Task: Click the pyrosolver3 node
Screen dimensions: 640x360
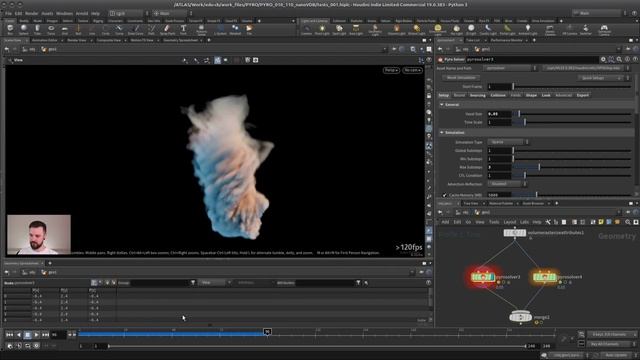Action: click(483, 277)
